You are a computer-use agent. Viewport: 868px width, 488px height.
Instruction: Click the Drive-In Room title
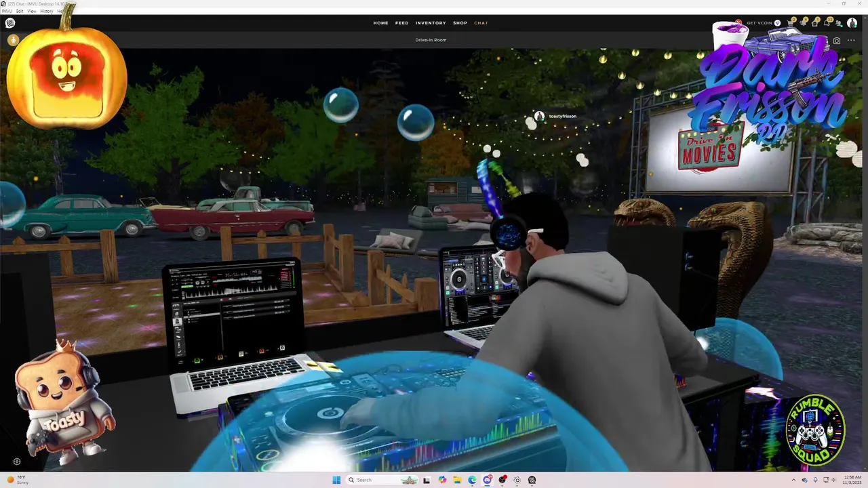(431, 40)
